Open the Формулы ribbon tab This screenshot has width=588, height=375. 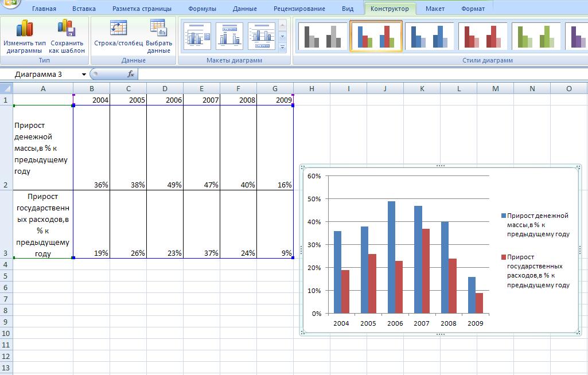[x=202, y=9]
